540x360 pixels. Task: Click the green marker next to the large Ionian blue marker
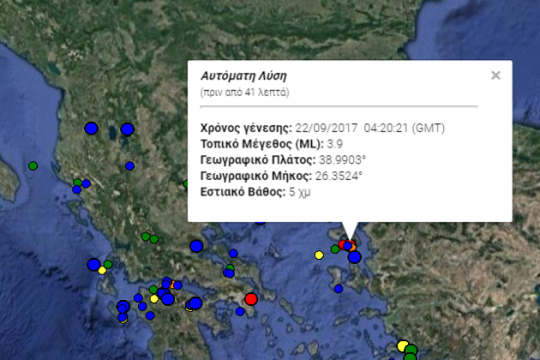coord(108,264)
